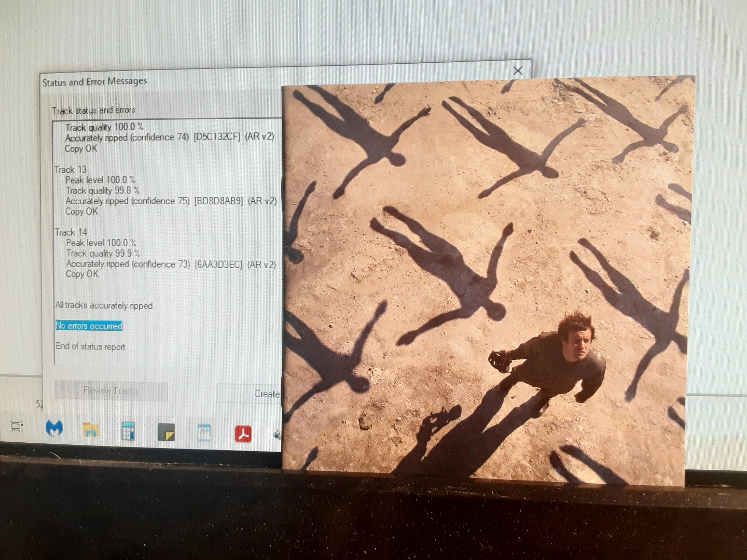Screen dimensions: 747x560
Task: Click the "All tracks accurately ripped" line
Action: [x=104, y=305]
